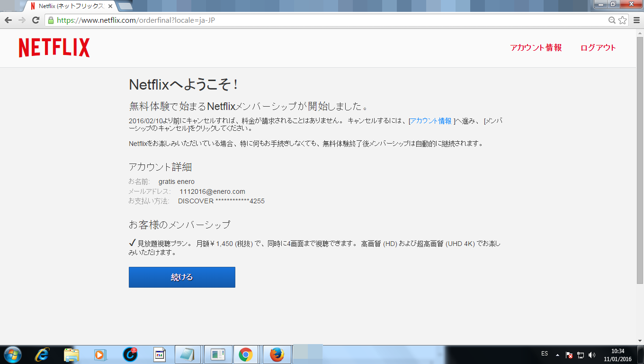Open Windows Media Player from taskbar
Screen dimensions: 644x364
(x=100, y=355)
